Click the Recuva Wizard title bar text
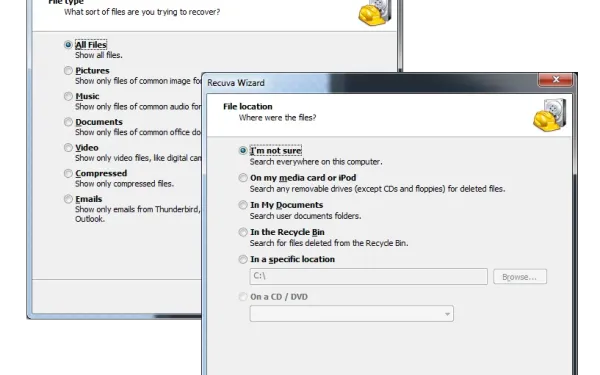The height and width of the screenshot is (375, 600). pos(236,83)
